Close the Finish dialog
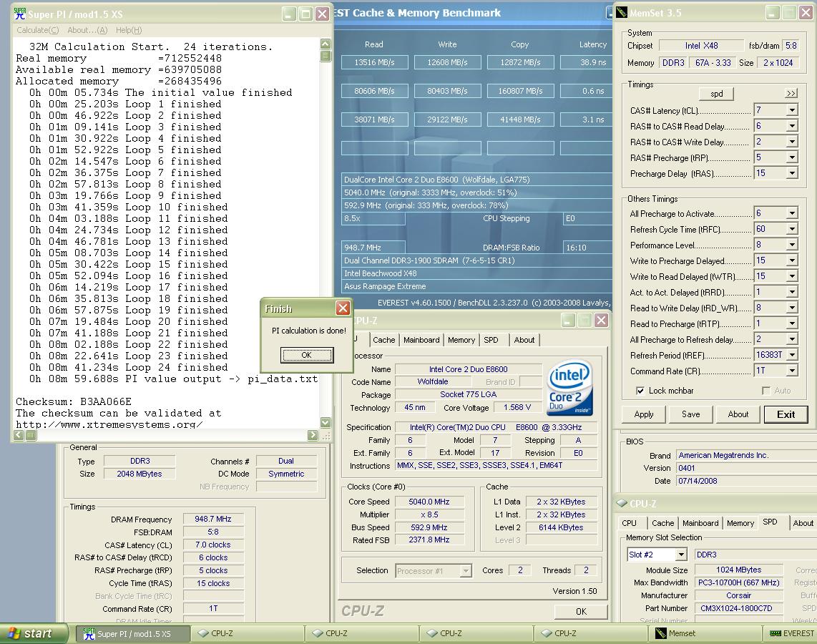The width and height of the screenshot is (817, 644). tap(343, 308)
